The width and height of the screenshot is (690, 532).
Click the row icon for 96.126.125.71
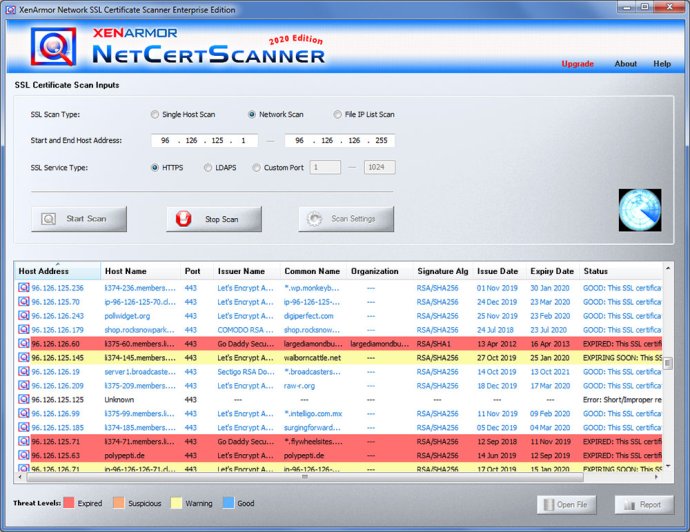pyautogui.click(x=23, y=441)
